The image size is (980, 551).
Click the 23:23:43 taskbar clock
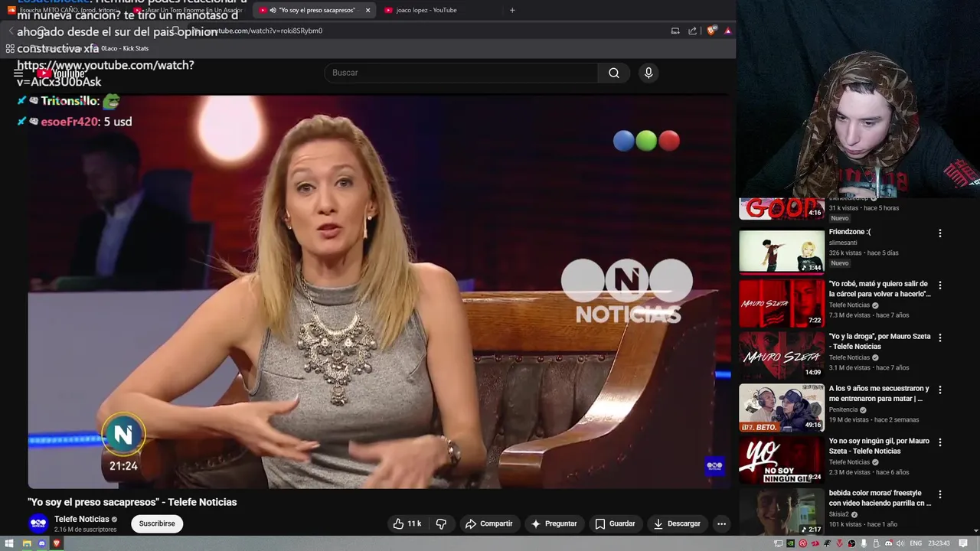[939, 543]
